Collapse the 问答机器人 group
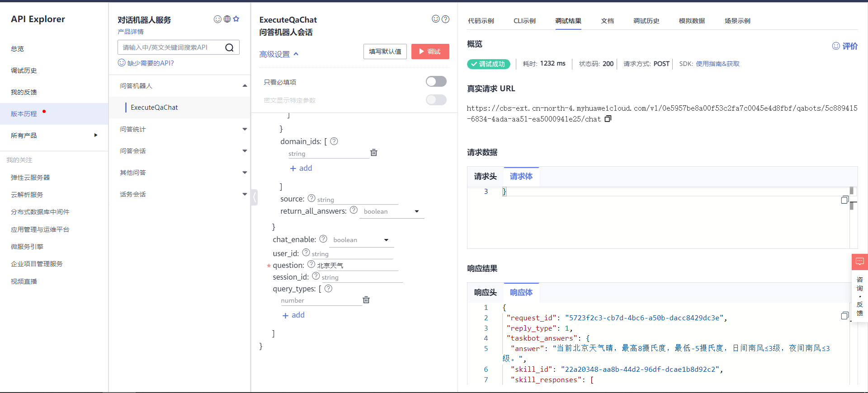The height and width of the screenshot is (393, 868). (x=245, y=86)
